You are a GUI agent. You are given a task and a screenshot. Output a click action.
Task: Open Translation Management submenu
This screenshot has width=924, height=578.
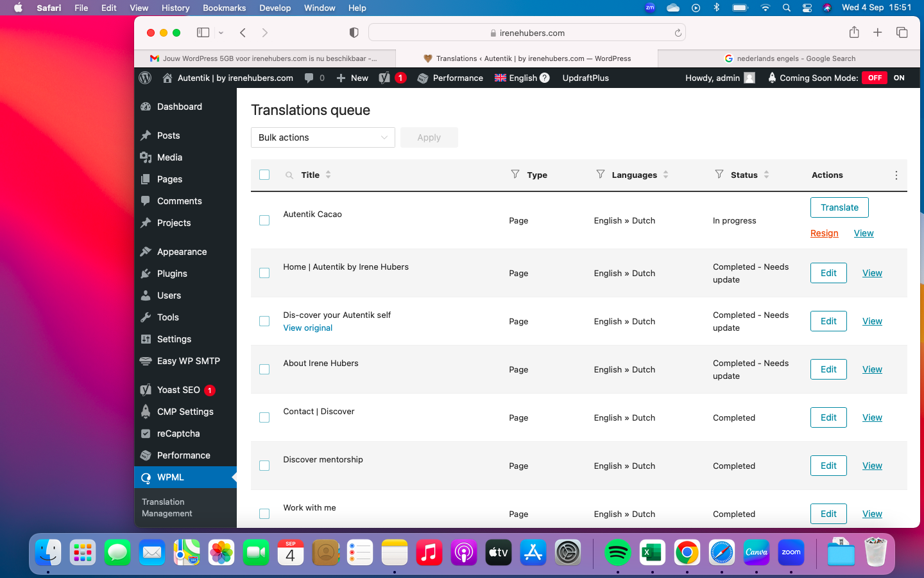pyautogui.click(x=167, y=507)
